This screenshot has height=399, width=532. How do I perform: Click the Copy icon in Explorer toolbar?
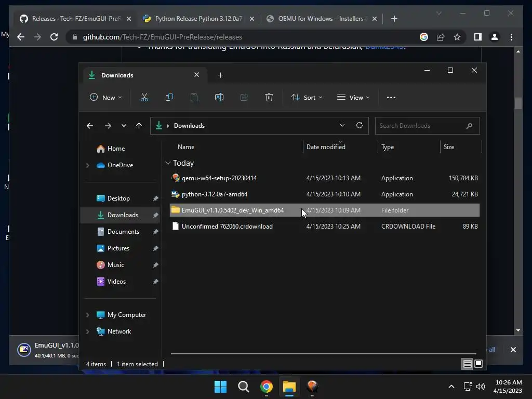coord(169,97)
